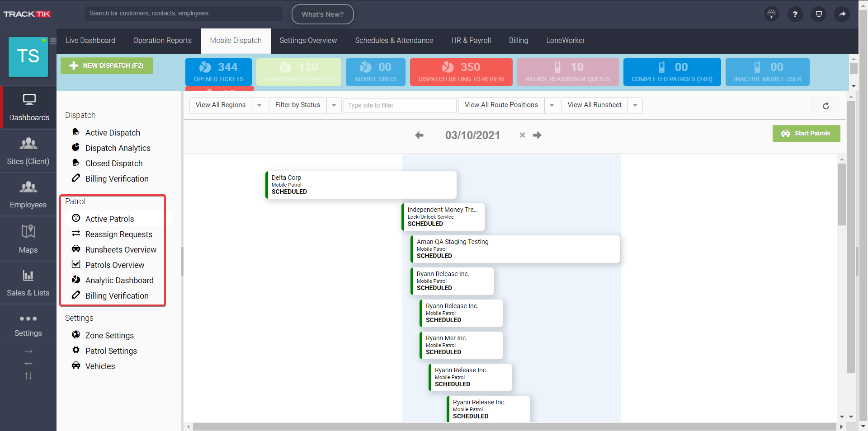Open the 10 Patrol Reassign Requests tile
This screenshot has width=868, height=431.
[x=568, y=72]
